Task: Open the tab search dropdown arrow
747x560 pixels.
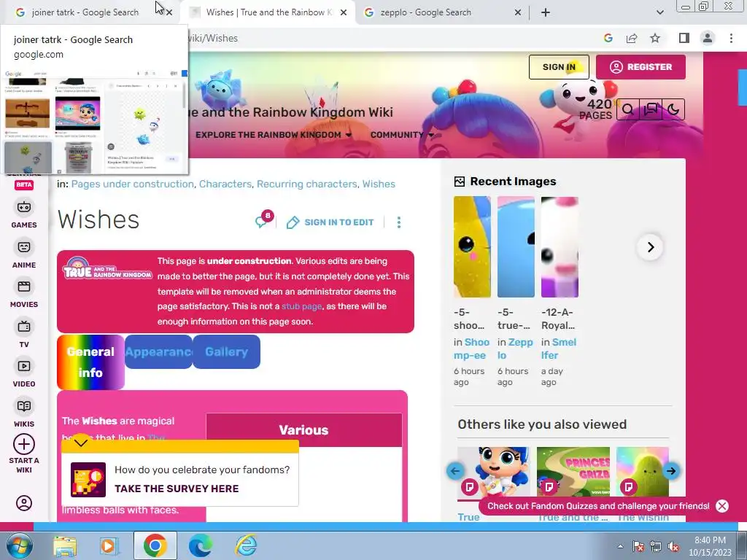Action: coord(659,12)
